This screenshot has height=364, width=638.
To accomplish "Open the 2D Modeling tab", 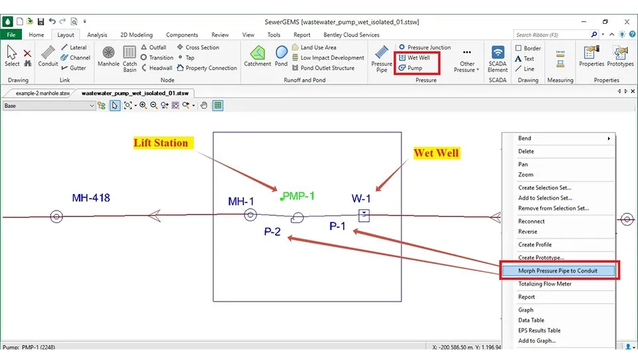I will click(x=136, y=35).
